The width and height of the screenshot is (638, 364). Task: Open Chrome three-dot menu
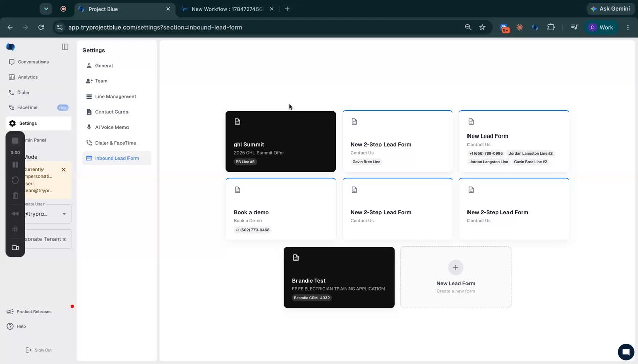628,27
